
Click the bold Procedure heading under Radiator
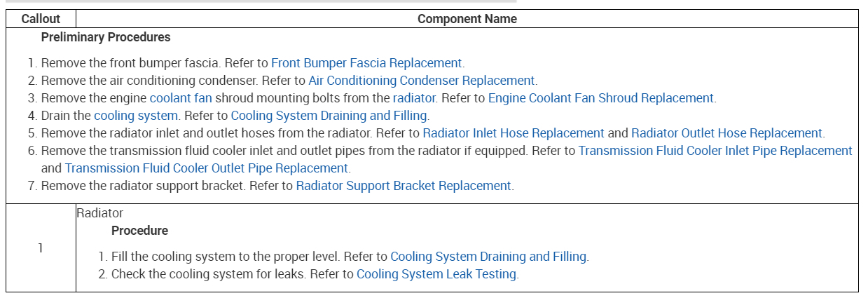[x=139, y=230]
